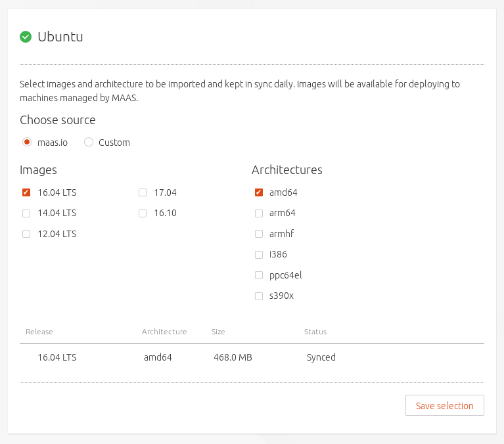Tick the armhf architecture checkbox
Image resolution: width=504 pixels, height=444 pixels.
coord(259,234)
